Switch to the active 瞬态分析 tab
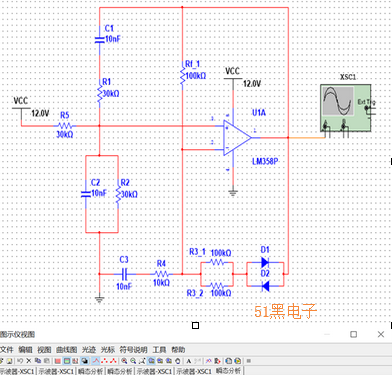 pyautogui.click(x=229, y=371)
